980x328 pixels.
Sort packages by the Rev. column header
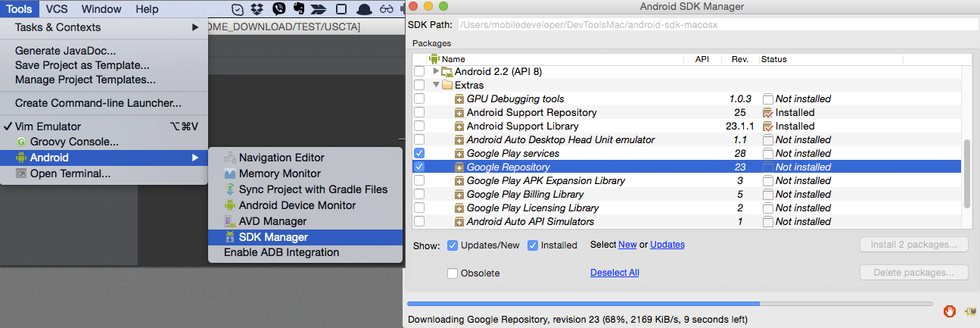tap(739, 59)
